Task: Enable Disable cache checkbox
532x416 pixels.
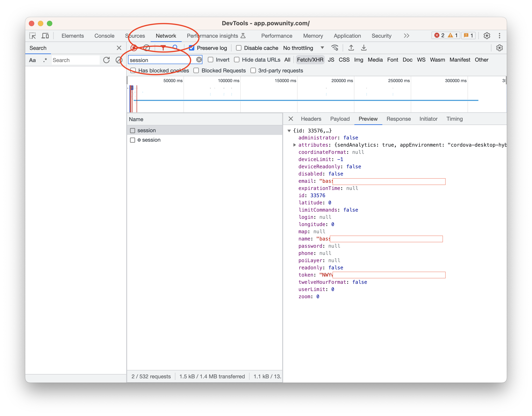Action: click(239, 48)
